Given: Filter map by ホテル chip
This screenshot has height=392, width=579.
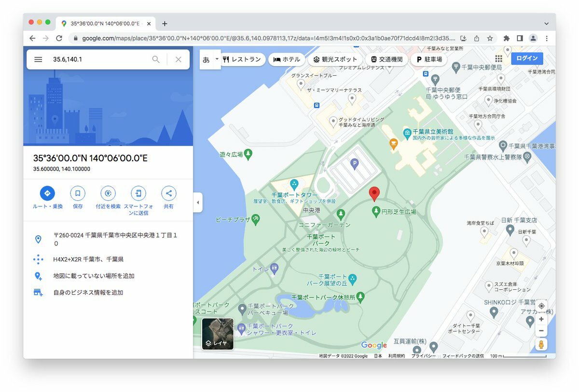Looking at the screenshot, I should pyautogui.click(x=287, y=59).
